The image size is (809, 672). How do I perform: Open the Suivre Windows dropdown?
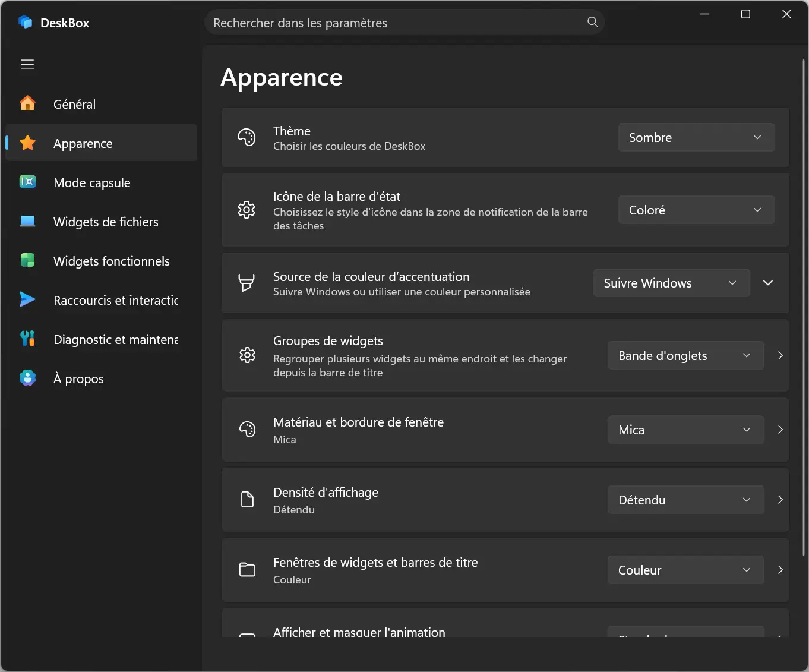pyautogui.click(x=671, y=283)
